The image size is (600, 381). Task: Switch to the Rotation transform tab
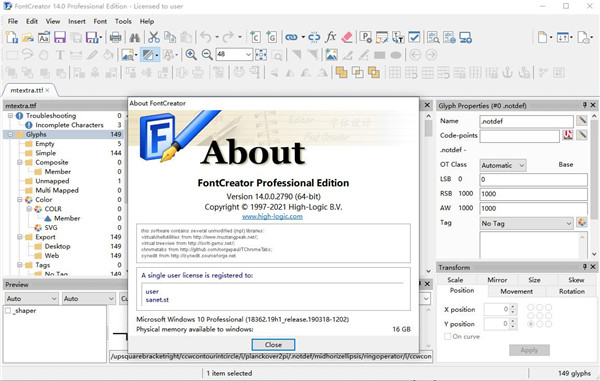coord(572,291)
